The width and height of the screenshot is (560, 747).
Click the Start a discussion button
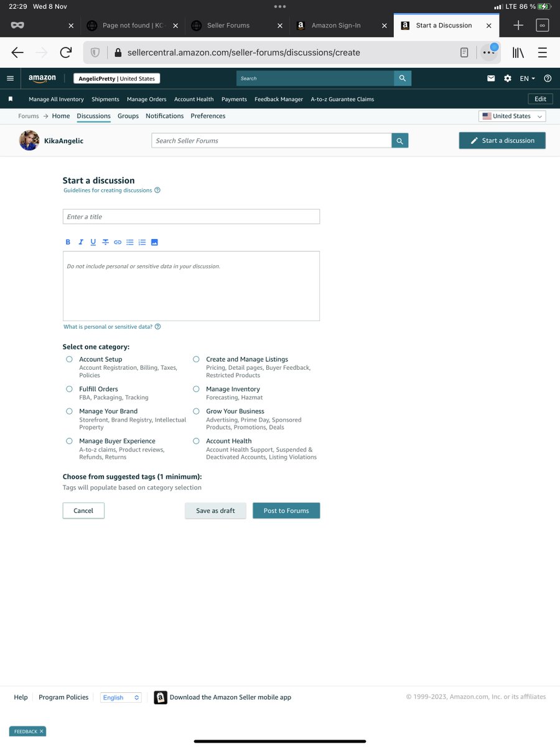[x=502, y=141]
